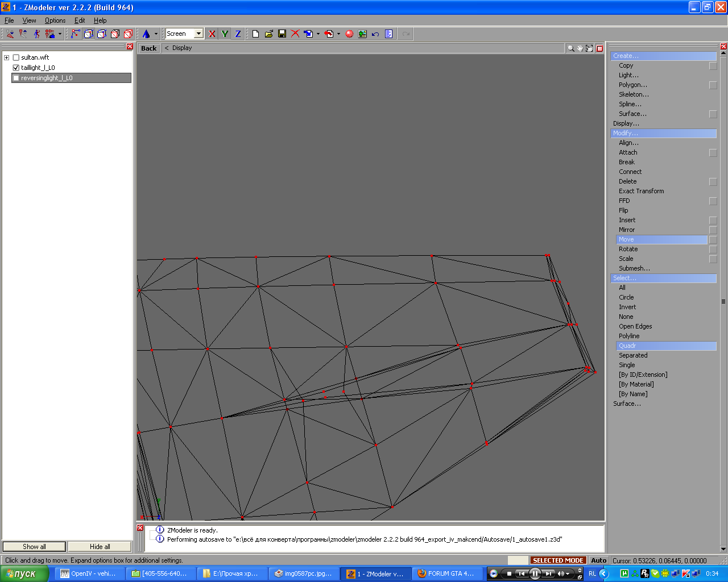728x582 pixels.
Task: Expand the sultan.wft tree node
Action: tap(6, 57)
